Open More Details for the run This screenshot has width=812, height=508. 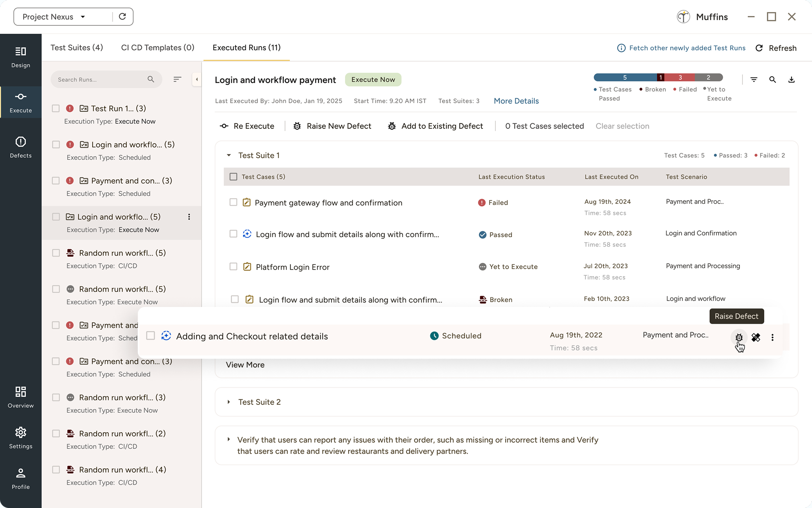[x=516, y=101]
